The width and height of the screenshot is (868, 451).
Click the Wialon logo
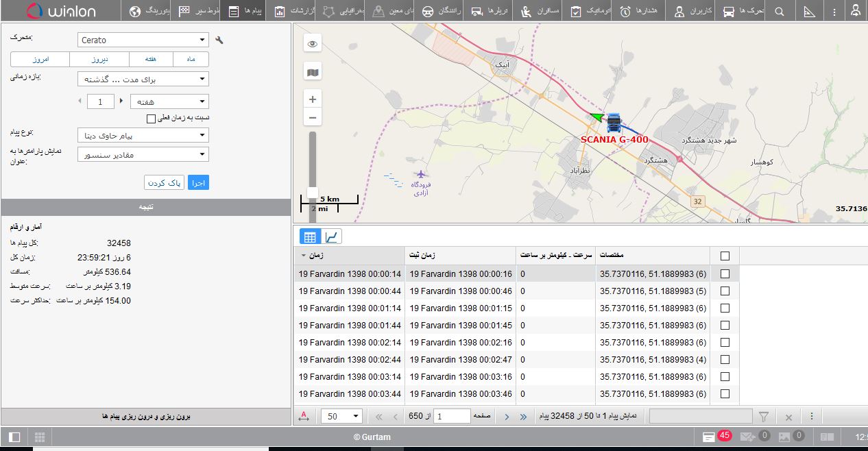point(60,11)
